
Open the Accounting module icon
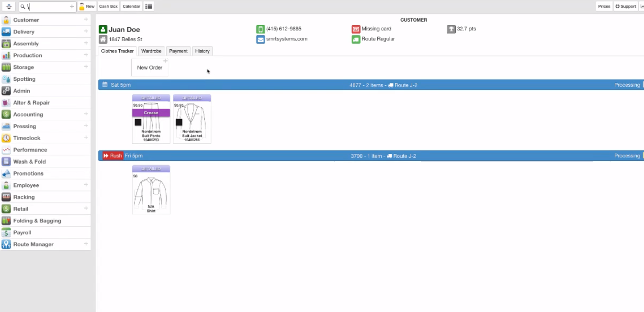(x=6, y=114)
